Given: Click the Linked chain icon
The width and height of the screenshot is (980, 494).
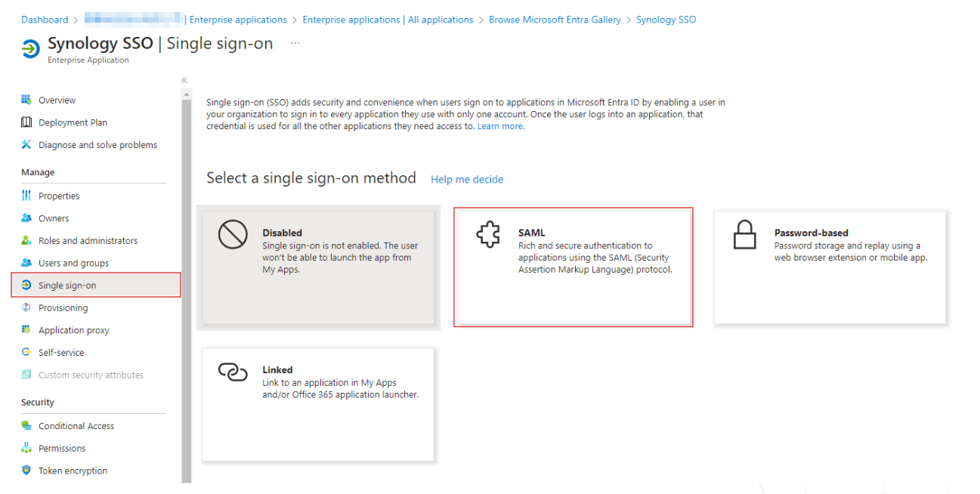Looking at the screenshot, I should click(233, 372).
